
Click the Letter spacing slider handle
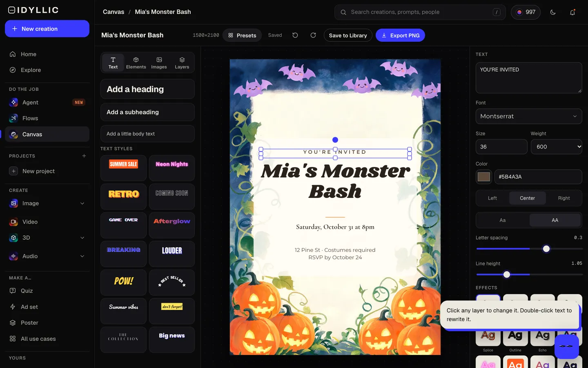[x=546, y=249]
